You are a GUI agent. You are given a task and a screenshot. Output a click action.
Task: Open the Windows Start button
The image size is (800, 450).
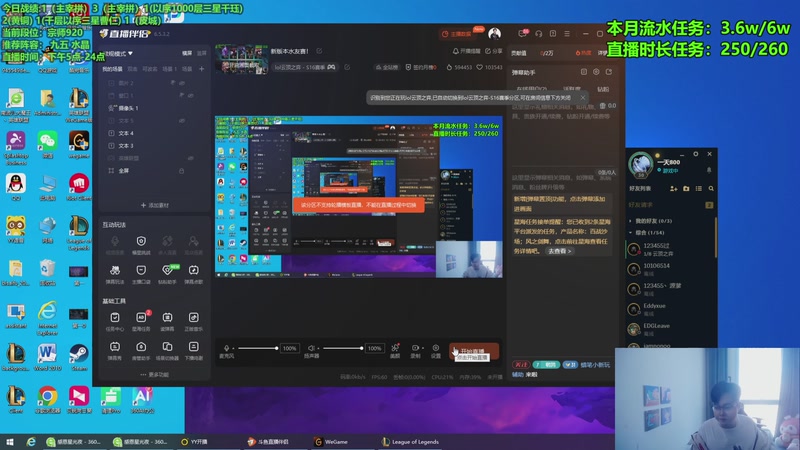[x=10, y=442]
